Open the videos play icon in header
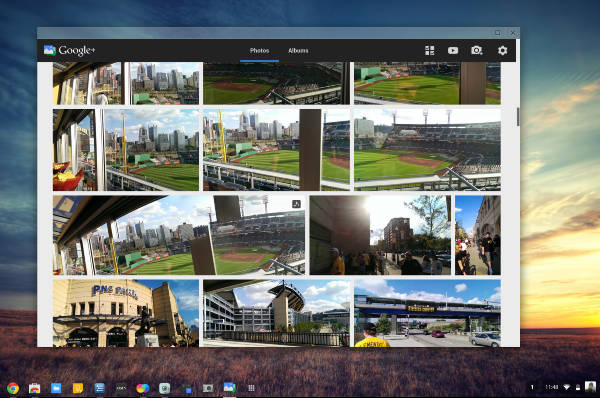 click(453, 51)
